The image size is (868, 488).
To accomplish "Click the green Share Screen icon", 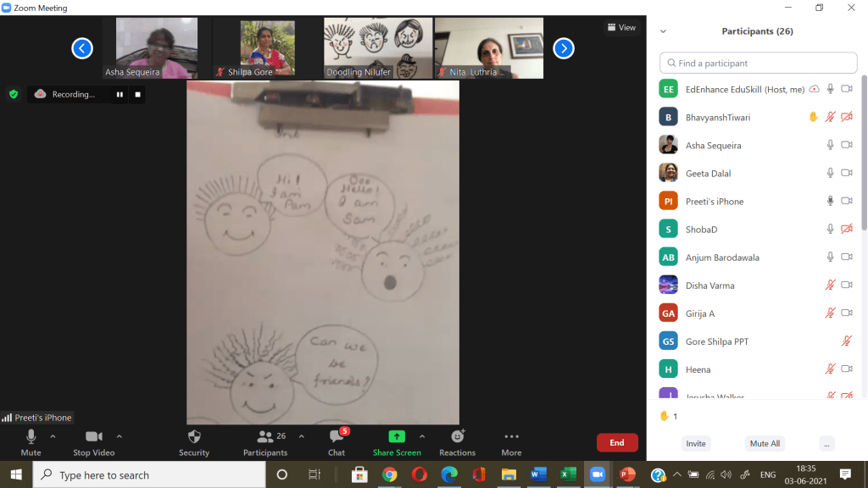I will (x=396, y=437).
